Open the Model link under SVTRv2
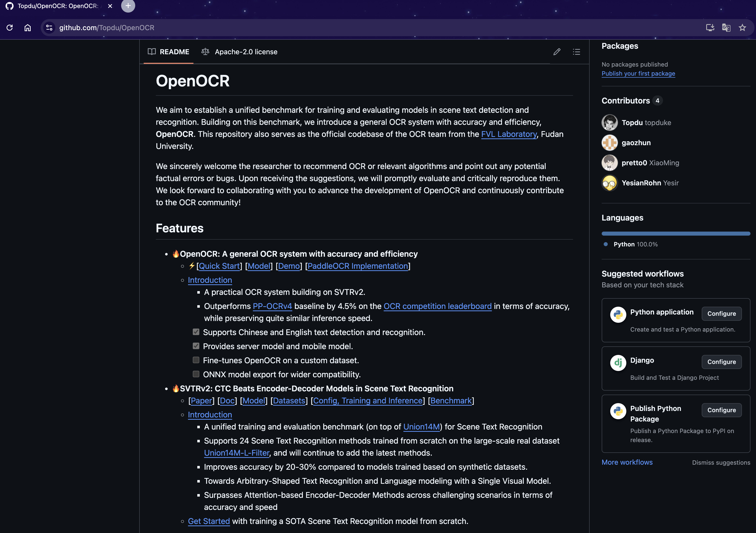The height and width of the screenshot is (533, 756). tap(254, 400)
